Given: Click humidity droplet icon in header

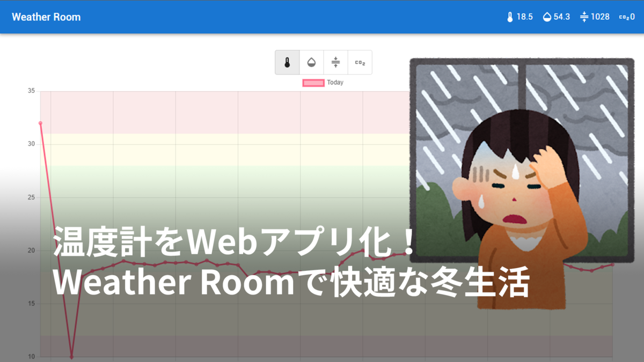Looking at the screenshot, I should coord(547,17).
